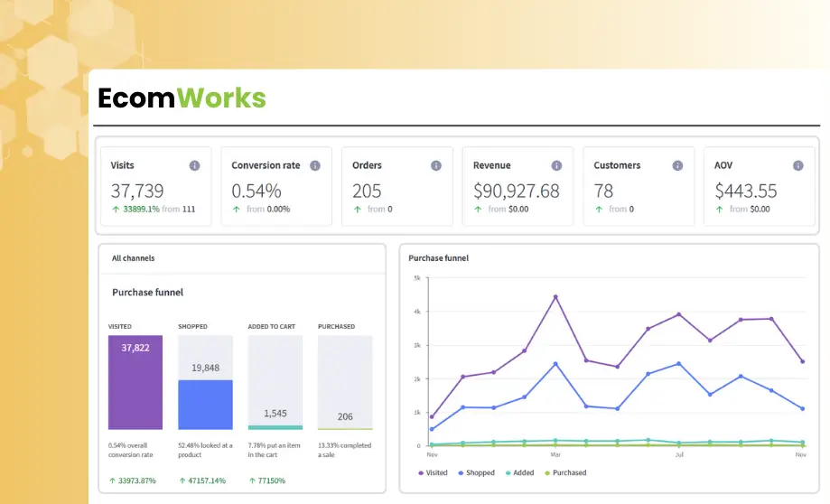This screenshot has height=504, width=830.
Task: Click the Visits value 37,739
Action: pos(137,191)
